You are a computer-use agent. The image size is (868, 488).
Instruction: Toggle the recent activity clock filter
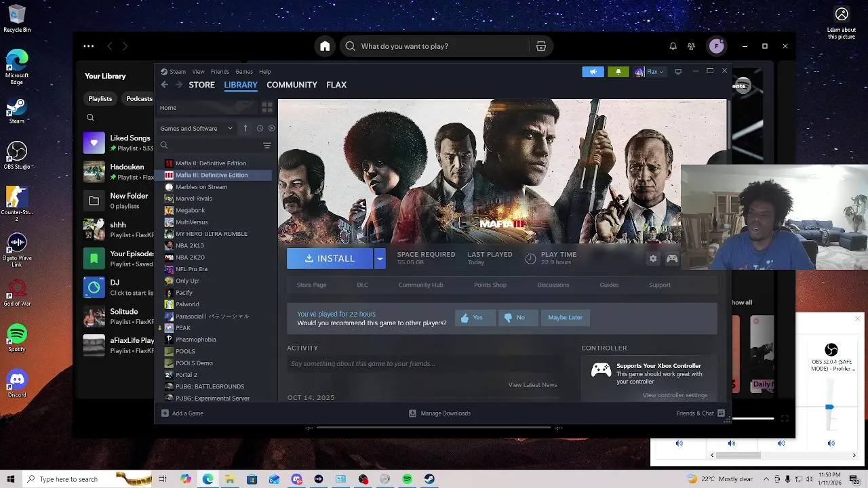(x=260, y=128)
